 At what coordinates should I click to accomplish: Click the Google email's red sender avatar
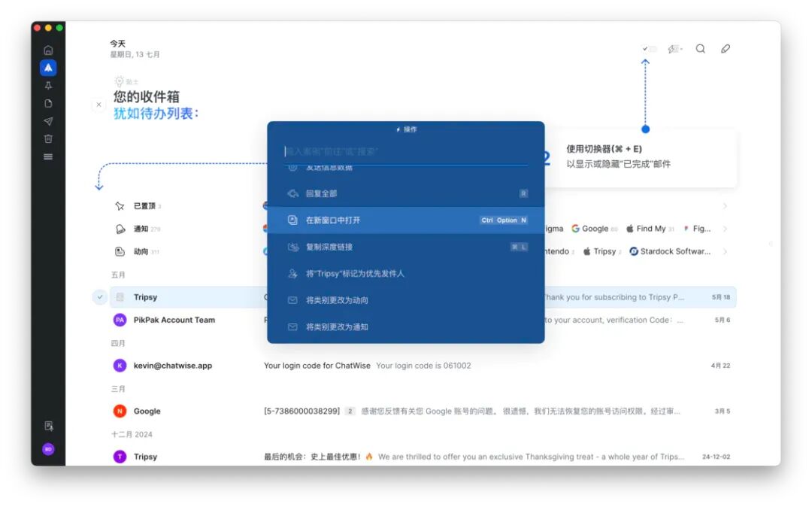[x=120, y=411]
